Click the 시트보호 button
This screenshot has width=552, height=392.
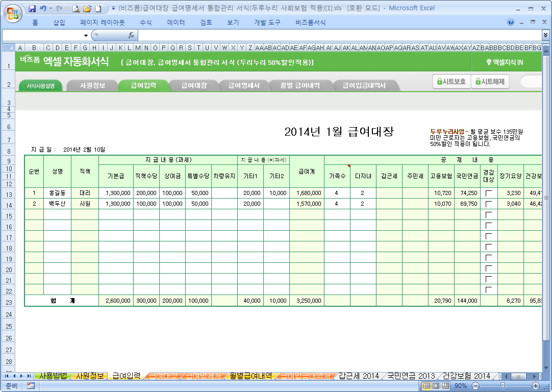point(451,81)
